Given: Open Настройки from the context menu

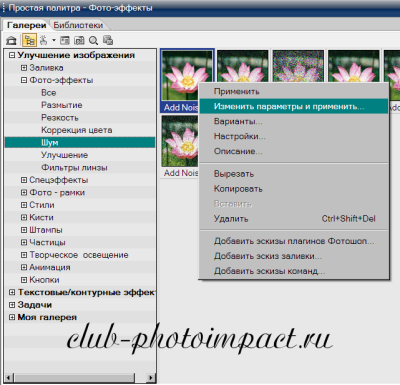Looking at the screenshot, I should 294,136.
